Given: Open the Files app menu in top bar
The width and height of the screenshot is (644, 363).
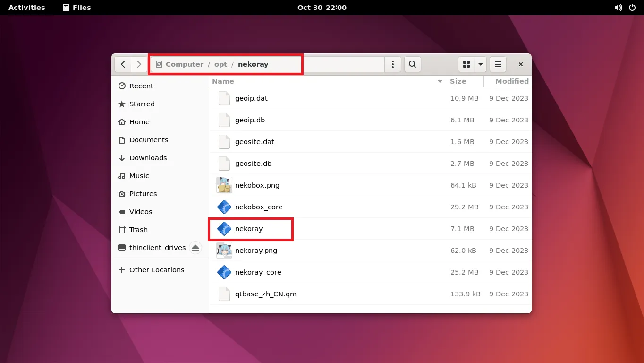Looking at the screenshot, I should pos(76,8).
